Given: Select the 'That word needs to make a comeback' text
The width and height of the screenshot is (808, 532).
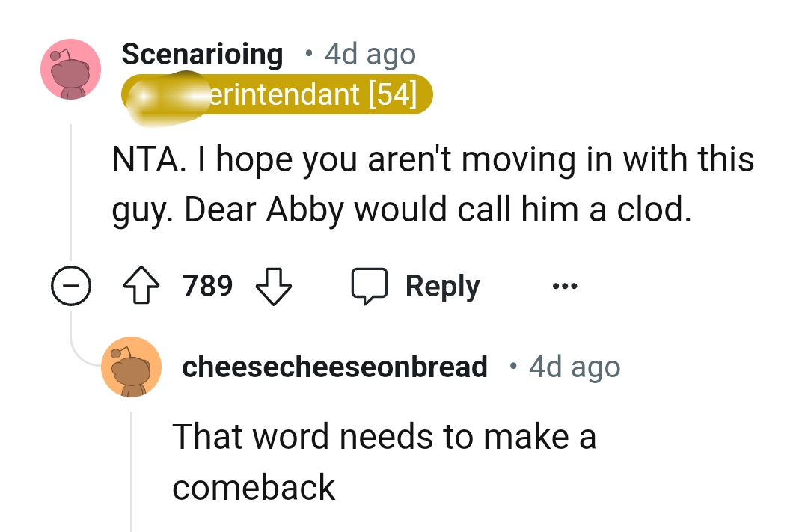Looking at the screenshot, I should click(382, 436).
